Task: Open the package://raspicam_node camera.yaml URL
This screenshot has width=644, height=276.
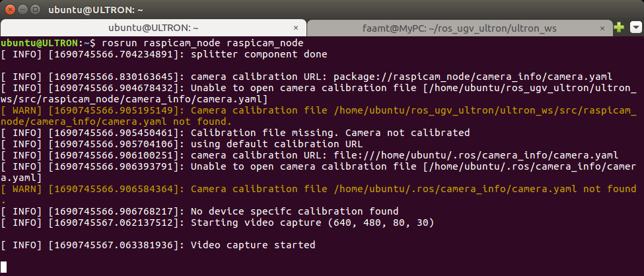Action: pyautogui.click(x=473, y=77)
